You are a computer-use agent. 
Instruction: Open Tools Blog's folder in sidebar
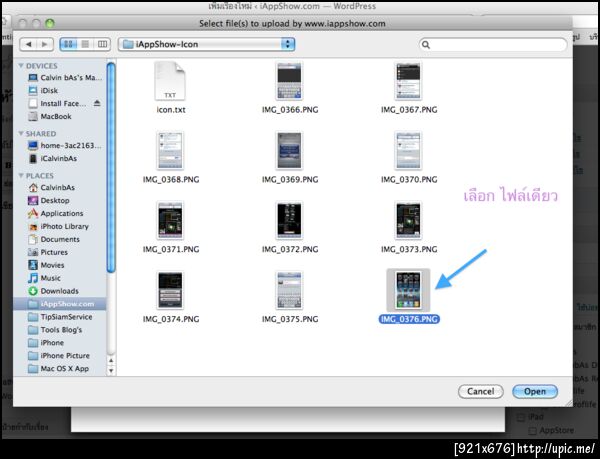pos(55,330)
